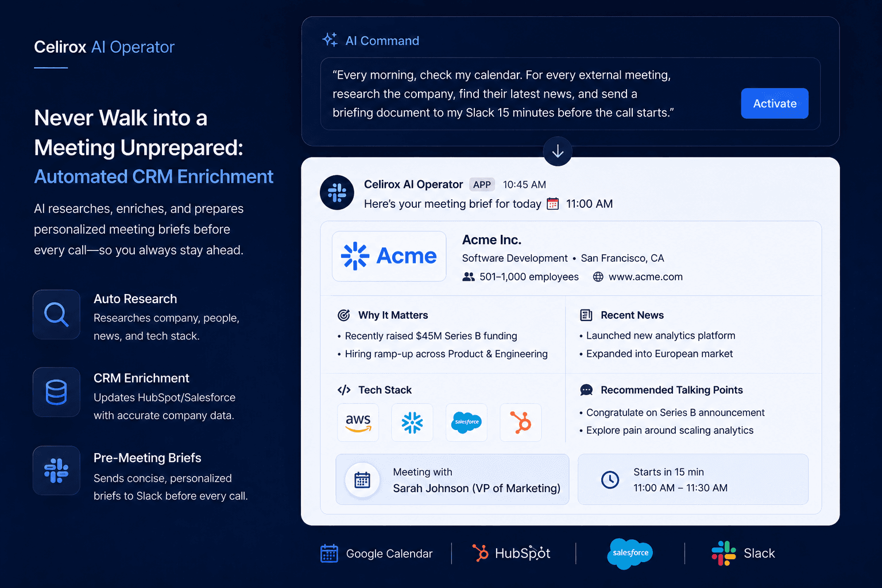Click the calendar icon beside 11:00 AM

(x=552, y=204)
